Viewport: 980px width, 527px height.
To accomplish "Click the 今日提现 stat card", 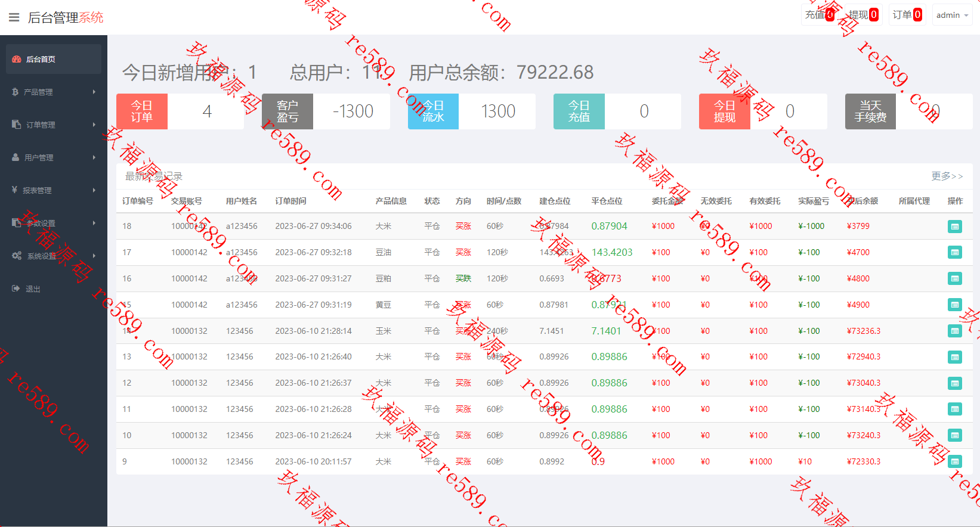I will click(763, 111).
